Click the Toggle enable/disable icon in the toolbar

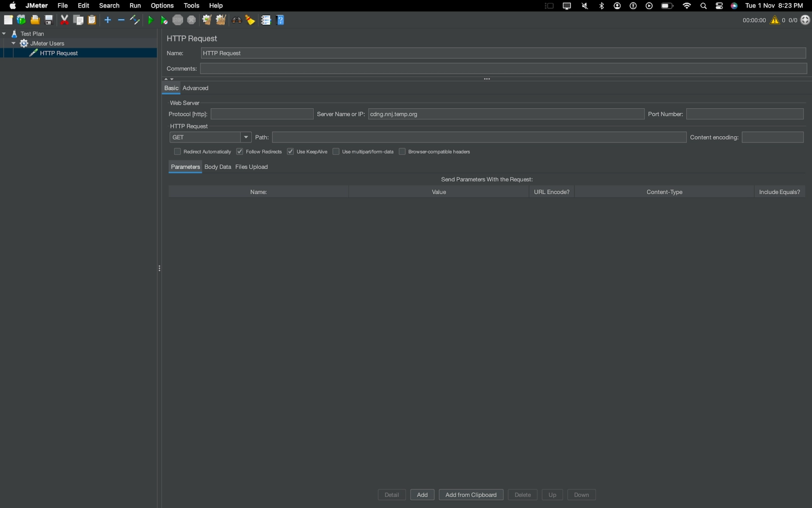click(135, 20)
